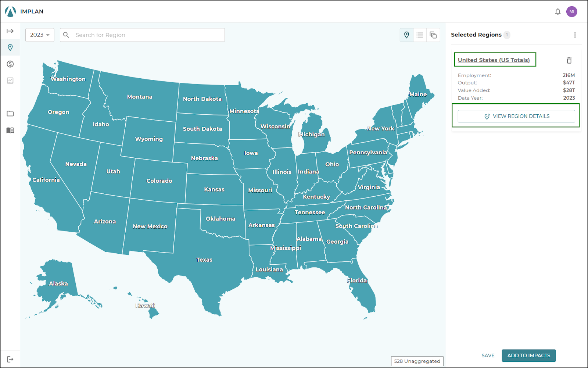The height and width of the screenshot is (368, 588).
Task: Select Montana on the map
Action: [140, 97]
